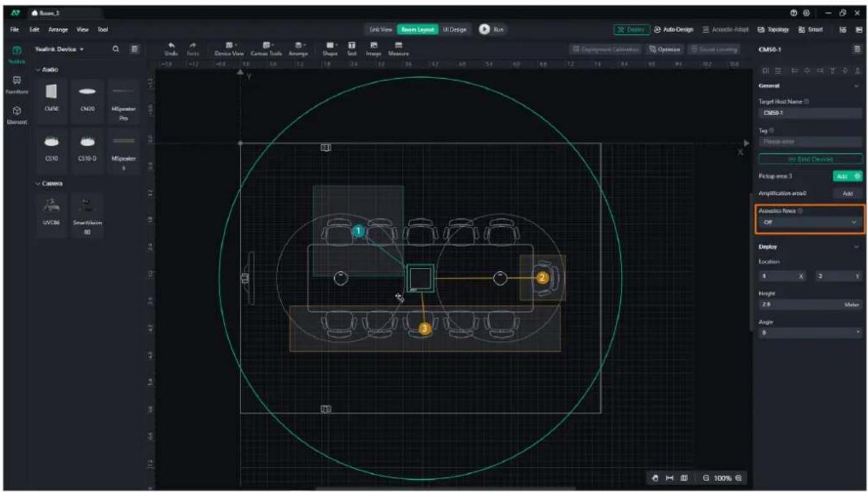Open the Arrange menu
The height and width of the screenshot is (492, 868).
click(x=57, y=29)
